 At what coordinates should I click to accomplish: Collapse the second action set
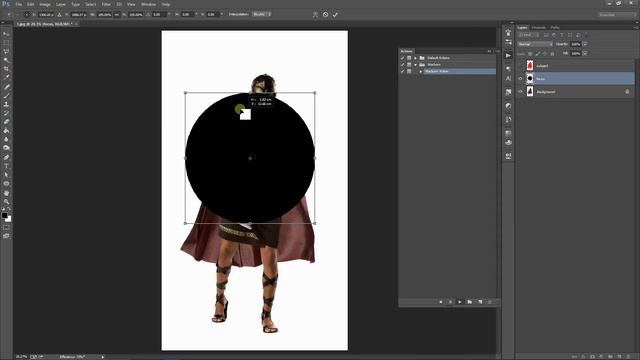(x=416, y=64)
